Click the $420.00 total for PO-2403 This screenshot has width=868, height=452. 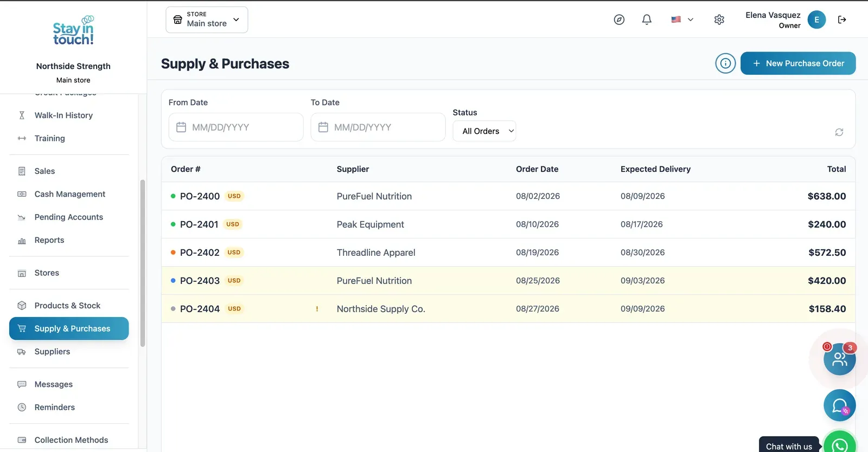pyautogui.click(x=827, y=281)
